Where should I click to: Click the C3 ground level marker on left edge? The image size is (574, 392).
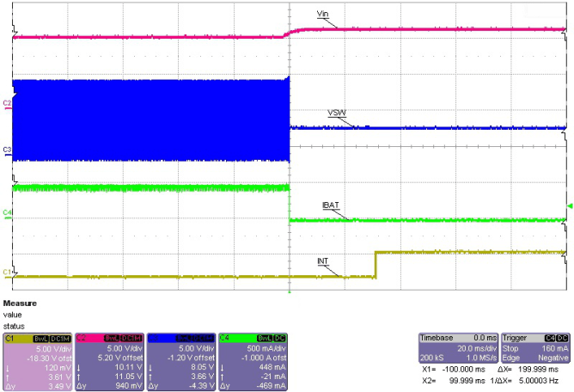[x=7, y=150]
